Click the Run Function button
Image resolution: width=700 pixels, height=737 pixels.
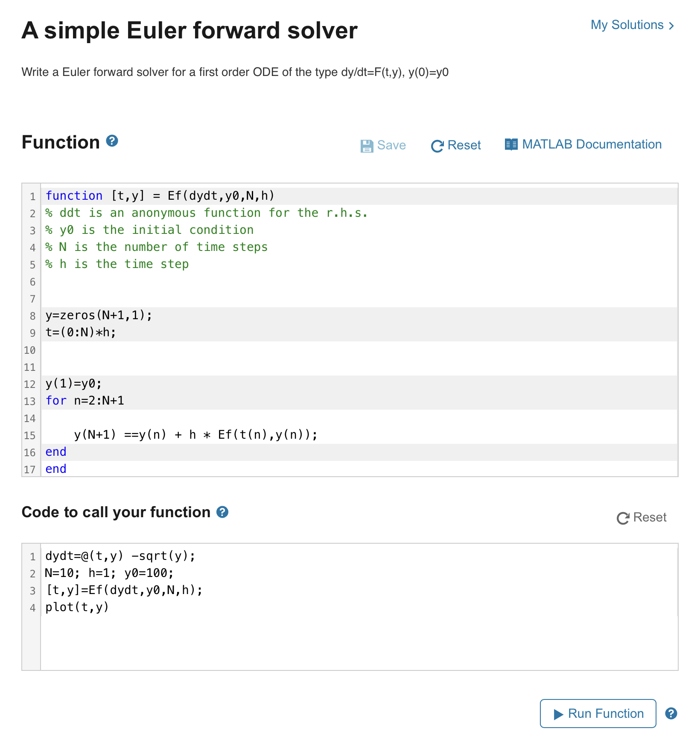598,714
